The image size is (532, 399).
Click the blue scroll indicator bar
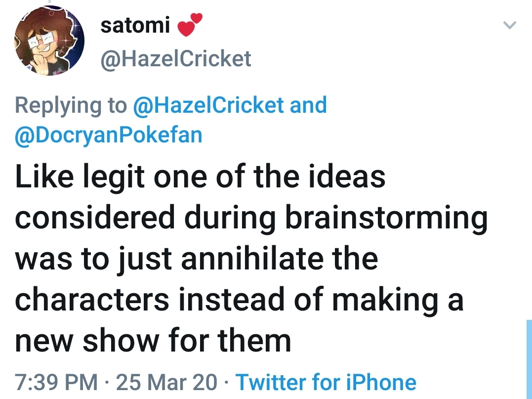pos(529,359)
